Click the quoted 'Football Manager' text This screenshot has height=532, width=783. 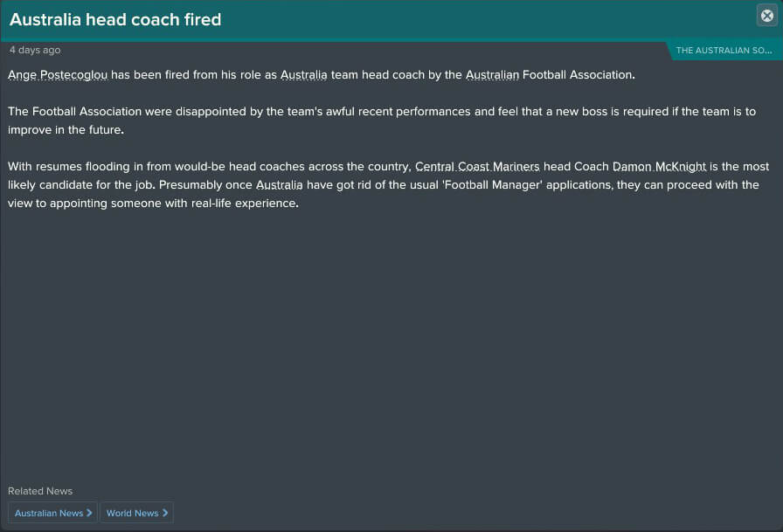[x=492, y=185]
